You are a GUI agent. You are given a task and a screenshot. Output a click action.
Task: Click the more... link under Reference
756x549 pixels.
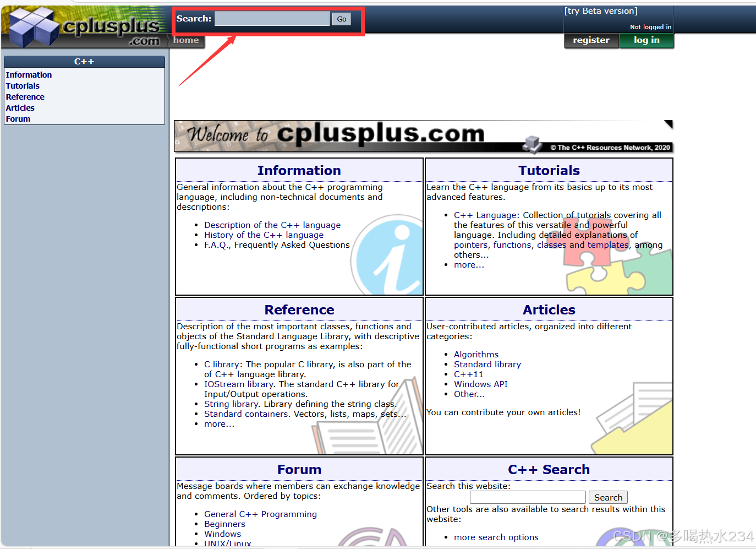point(219,424)
